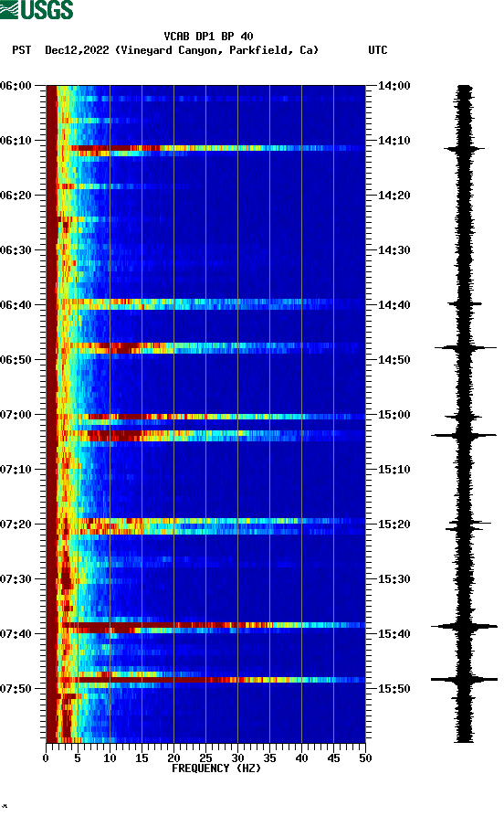
Task: Click the 06:20 PST time label
Action: [16, 196]
